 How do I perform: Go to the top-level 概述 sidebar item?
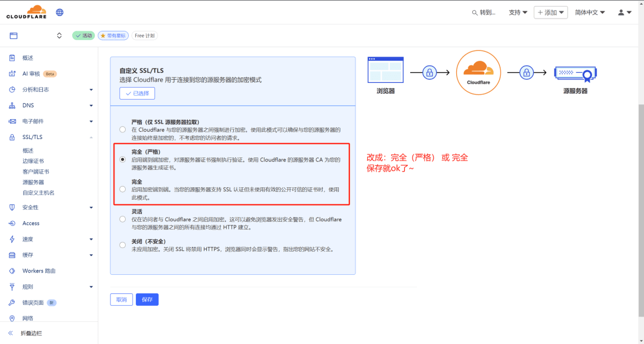pyautogui.click(x=28, y=58)
